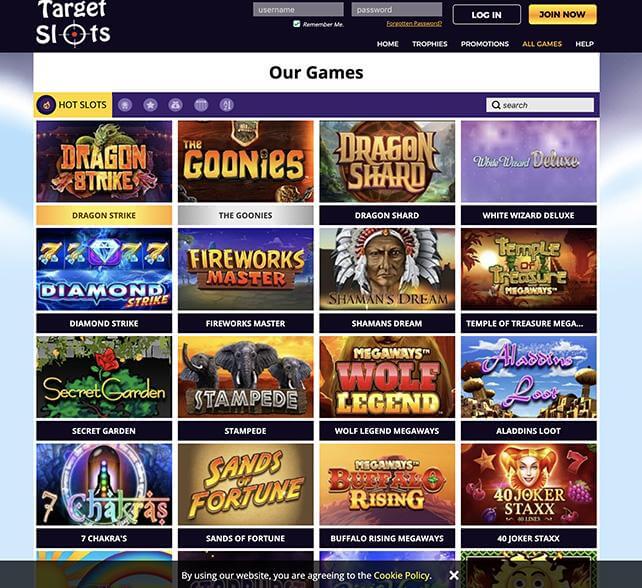This screenshot has width=642, height=588.
Task: Select the Hot Slots flame icon
Action: coord(46,105)
